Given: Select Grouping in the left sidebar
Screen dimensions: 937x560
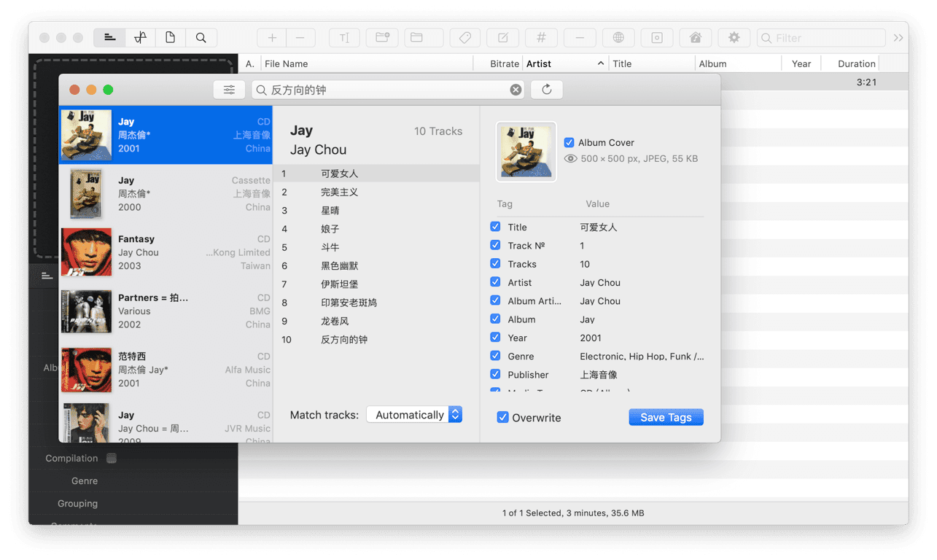Looking at the screenshot, I should pos(78,503).
